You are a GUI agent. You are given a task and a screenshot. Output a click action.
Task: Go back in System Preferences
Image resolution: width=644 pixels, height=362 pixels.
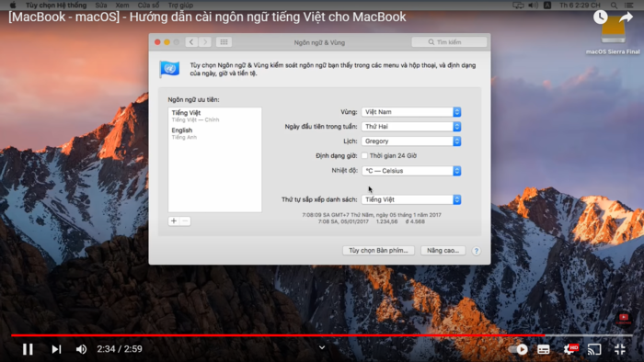pos(191,42)
